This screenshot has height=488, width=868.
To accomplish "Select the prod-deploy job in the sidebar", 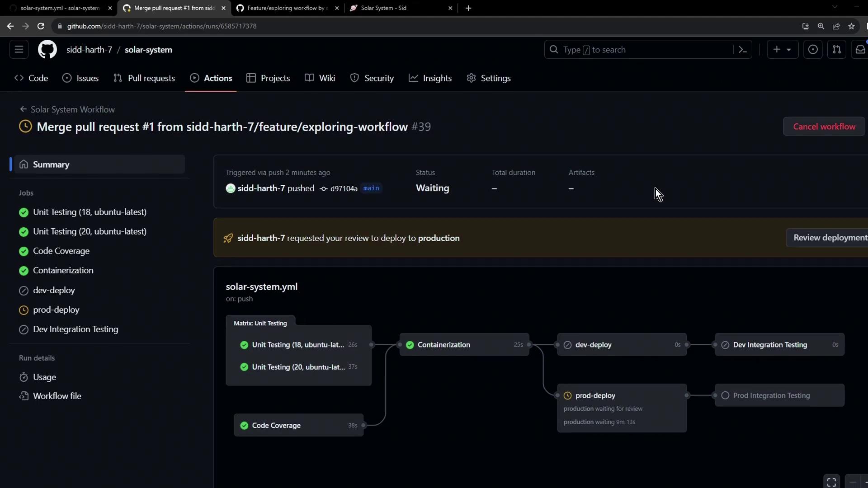I will pos(56,310).
